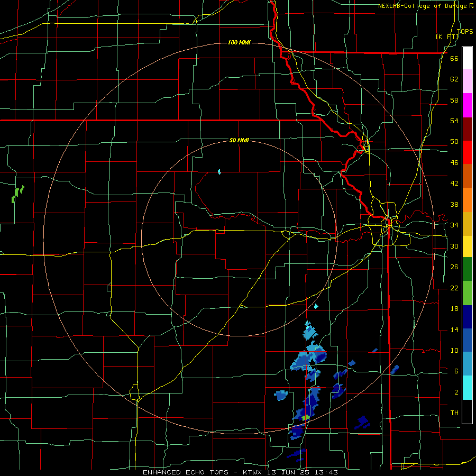Click the "62" legend value
Screen dimensions: 476x476
[x=454, y=79]
